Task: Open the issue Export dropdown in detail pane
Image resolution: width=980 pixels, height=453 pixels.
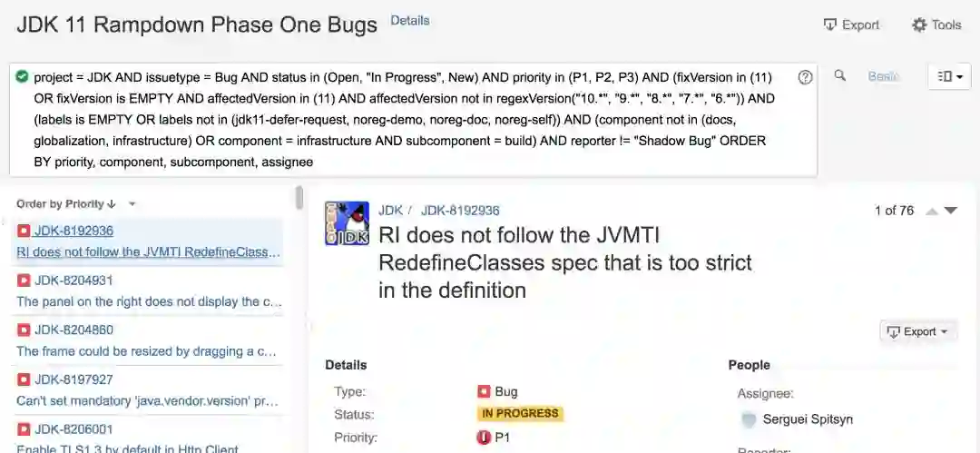Action: (x=918, y=331)
